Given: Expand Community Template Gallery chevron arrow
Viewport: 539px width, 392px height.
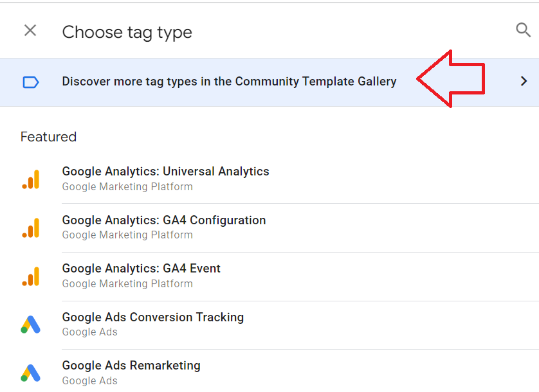Looking at the screenshot, I should point(524,81).
